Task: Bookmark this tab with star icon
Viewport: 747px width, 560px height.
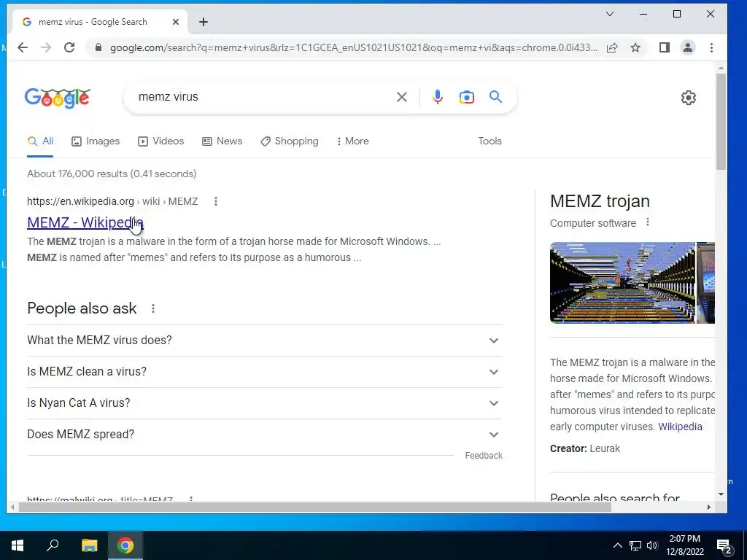Action: 635,47
